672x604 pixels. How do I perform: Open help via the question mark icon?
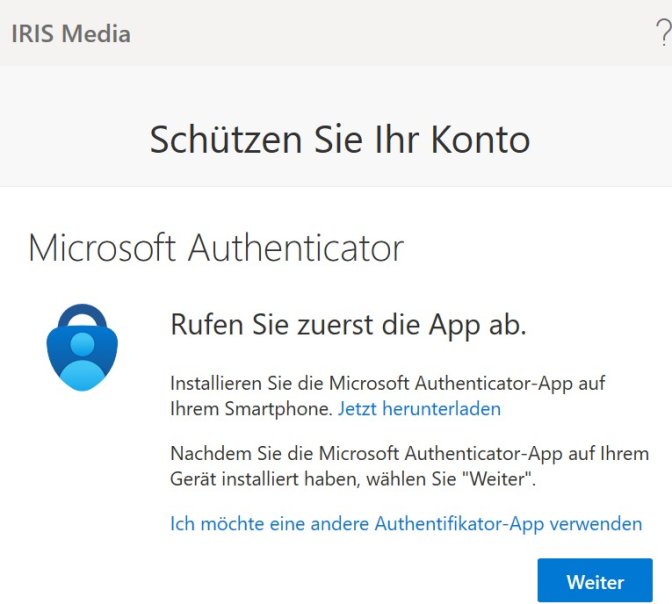[x=663, y=33]
